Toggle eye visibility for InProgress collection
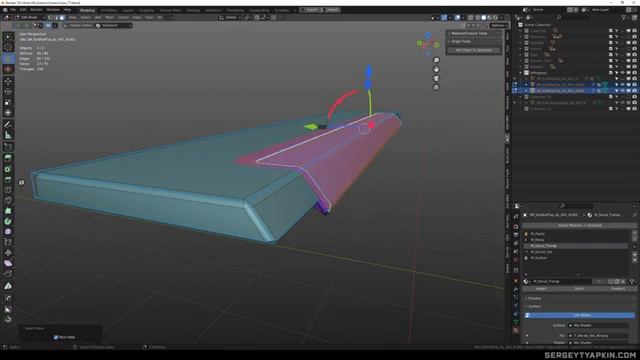Image resolution: width=640 pixels, height=360 pixels. 622,73
